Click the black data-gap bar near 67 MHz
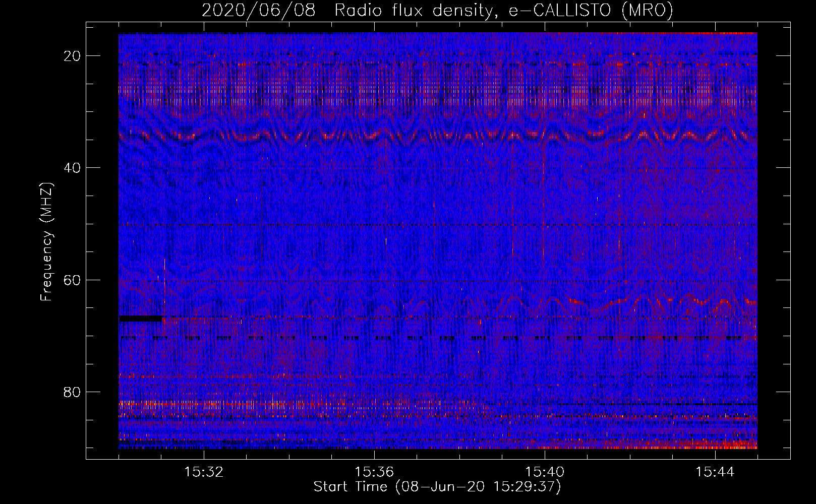This screenshot has width=816, height=504. (141, 319)
